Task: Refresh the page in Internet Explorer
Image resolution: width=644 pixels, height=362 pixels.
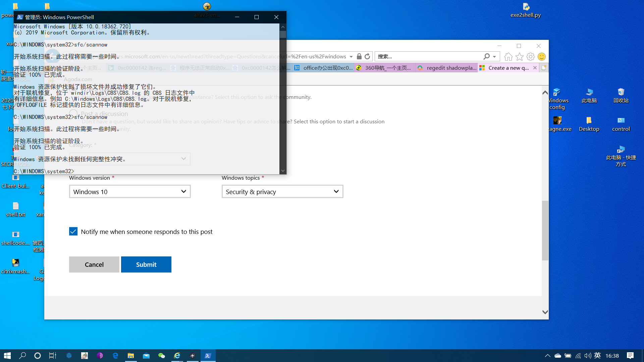Action: [x=367, y=56]
